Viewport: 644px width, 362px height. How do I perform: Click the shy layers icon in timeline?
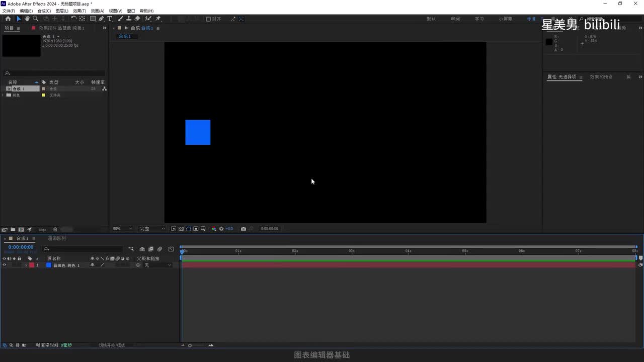point(142,249)
